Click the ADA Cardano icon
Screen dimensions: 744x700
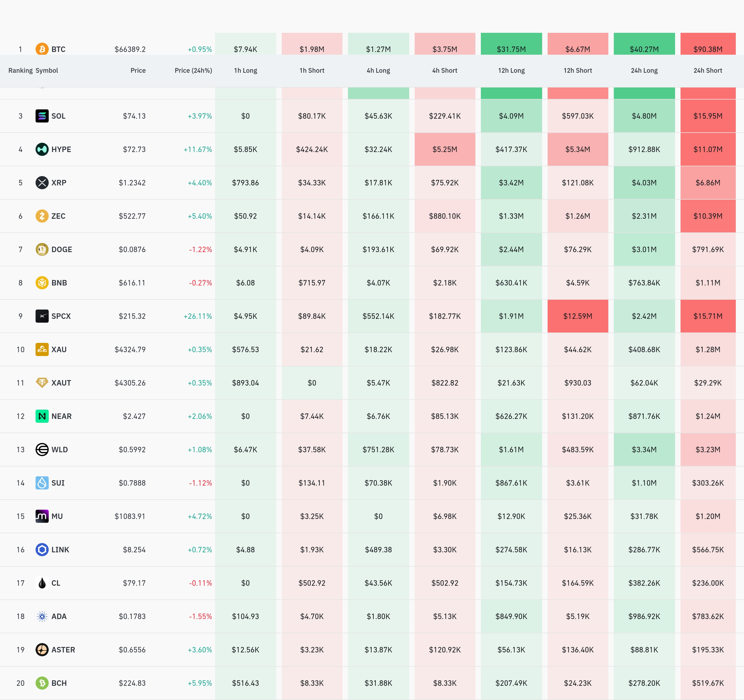pos(42,616)
